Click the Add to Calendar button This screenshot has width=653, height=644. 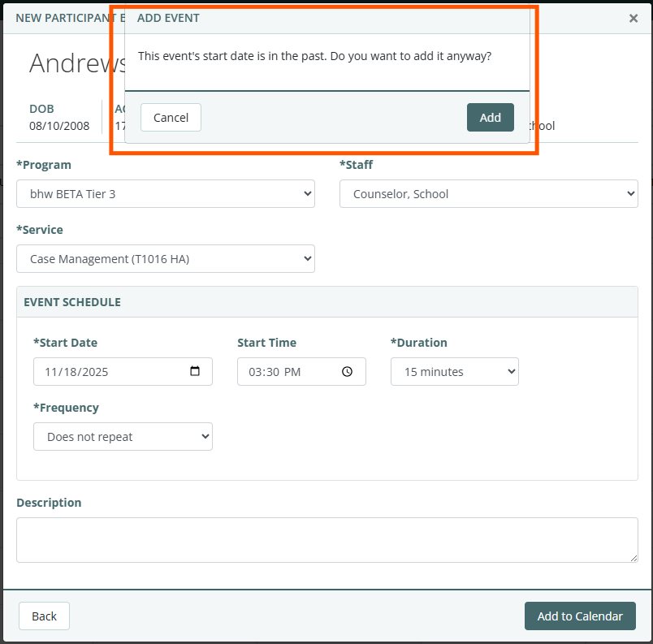coord(580,616)
